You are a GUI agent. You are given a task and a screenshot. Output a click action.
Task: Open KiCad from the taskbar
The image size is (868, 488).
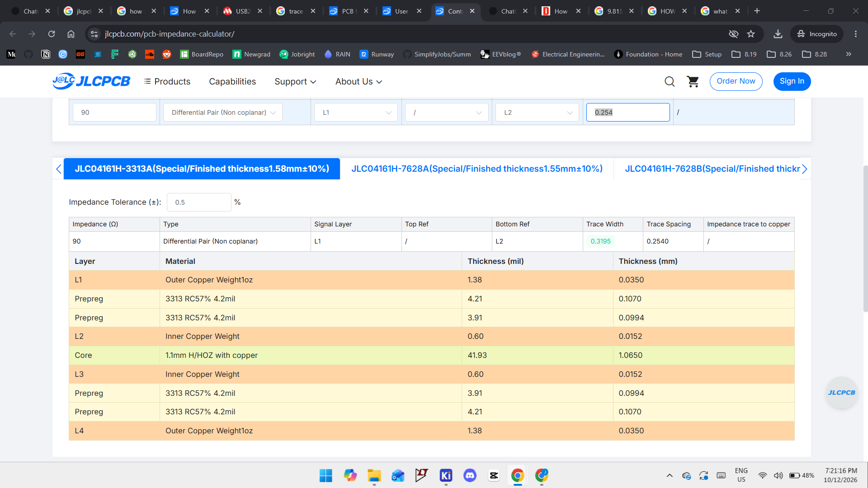446,475
